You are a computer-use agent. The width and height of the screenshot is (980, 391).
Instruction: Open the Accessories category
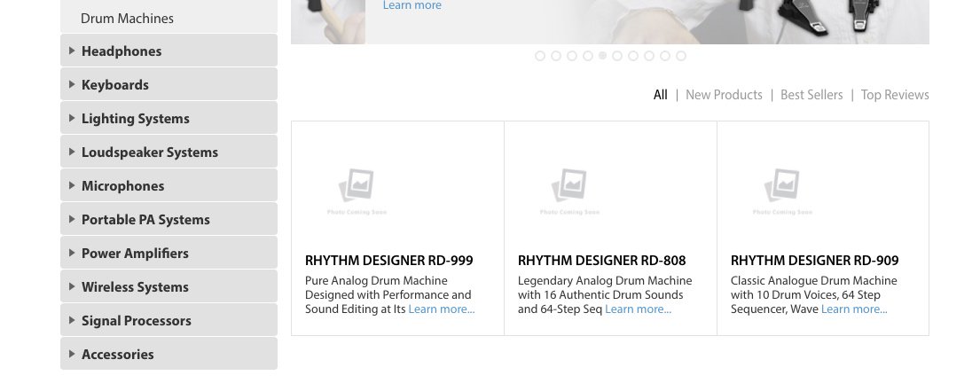click(118, 354)
